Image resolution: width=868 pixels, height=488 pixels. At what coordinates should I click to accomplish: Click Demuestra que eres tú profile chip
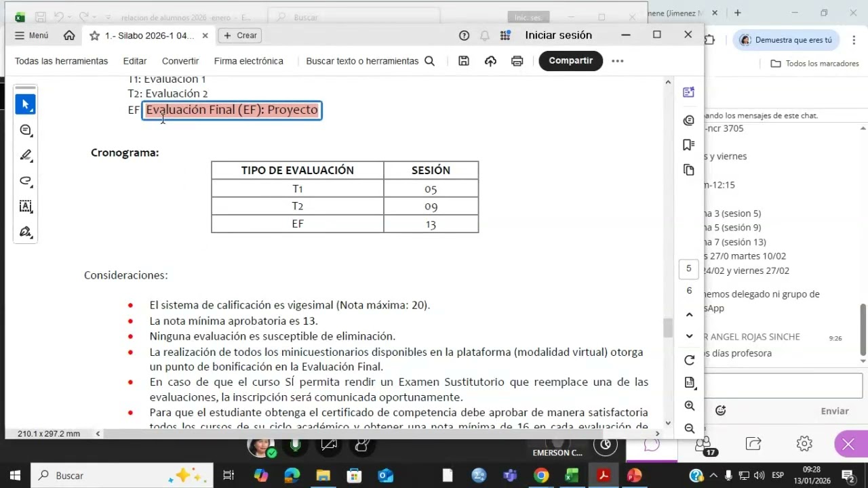tap(787, 40)
